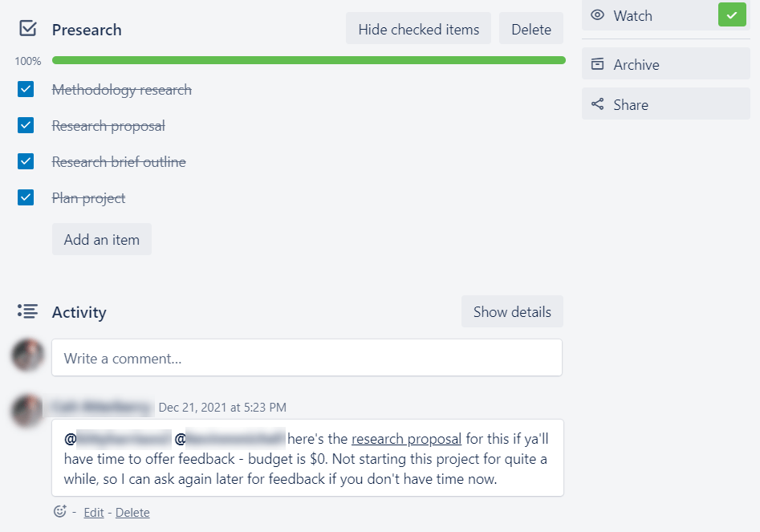760x532 pixels.
Task: Click the Archive box icon
Action: pos(597,64)
